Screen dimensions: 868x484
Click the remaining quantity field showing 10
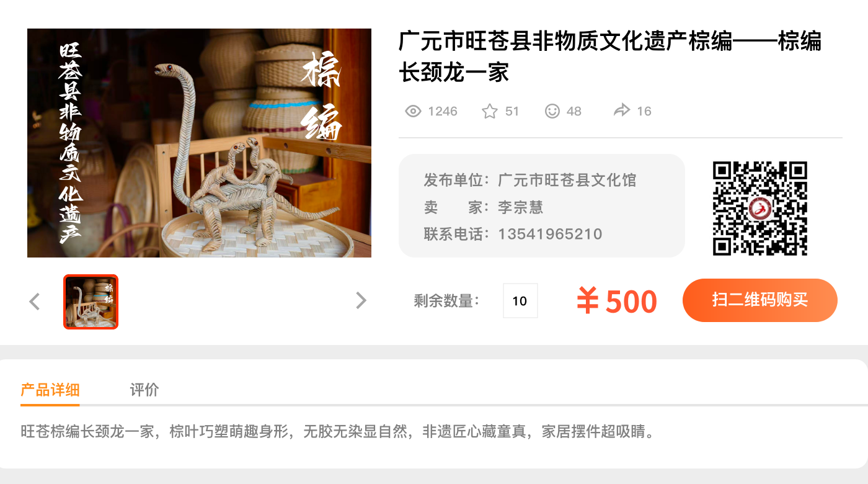[520, 301]
